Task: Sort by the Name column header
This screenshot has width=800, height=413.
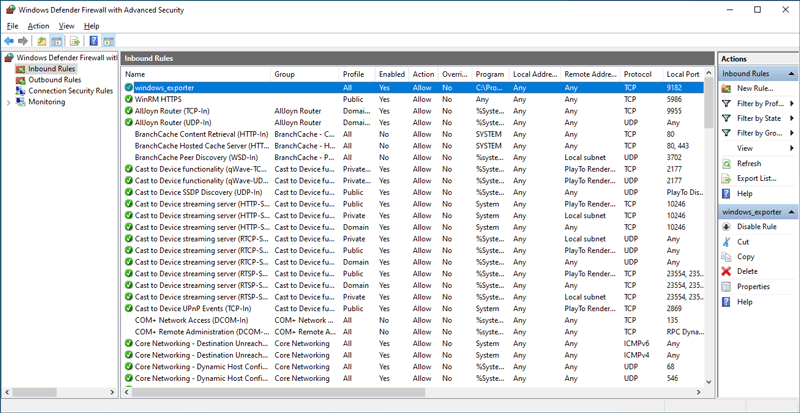Action: [196, 74]
